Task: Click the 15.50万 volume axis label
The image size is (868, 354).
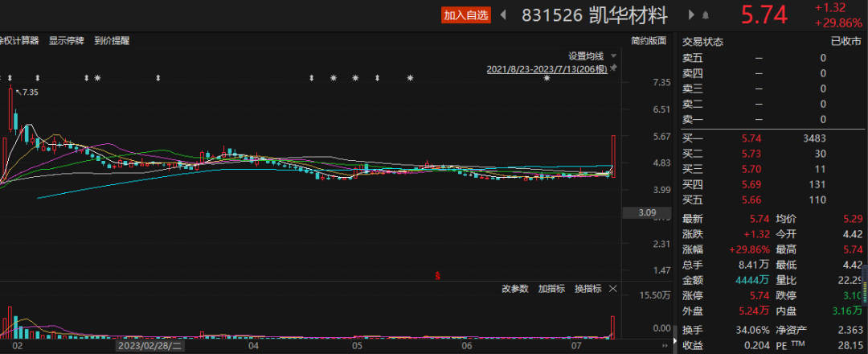Action: point(655,296)
